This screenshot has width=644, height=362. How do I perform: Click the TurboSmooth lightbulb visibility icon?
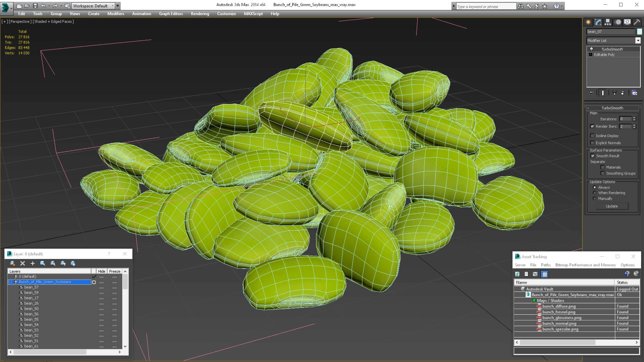coord(591,49)
